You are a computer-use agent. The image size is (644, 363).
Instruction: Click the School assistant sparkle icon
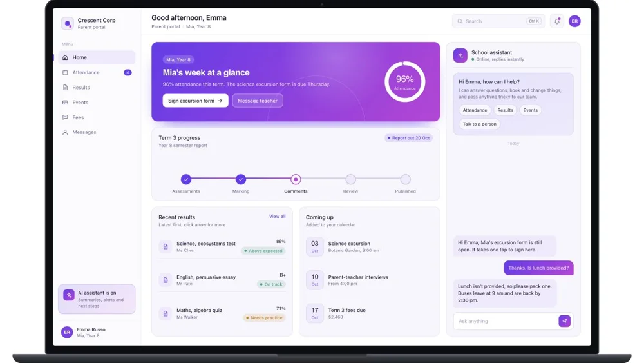(x=460, y=55)
